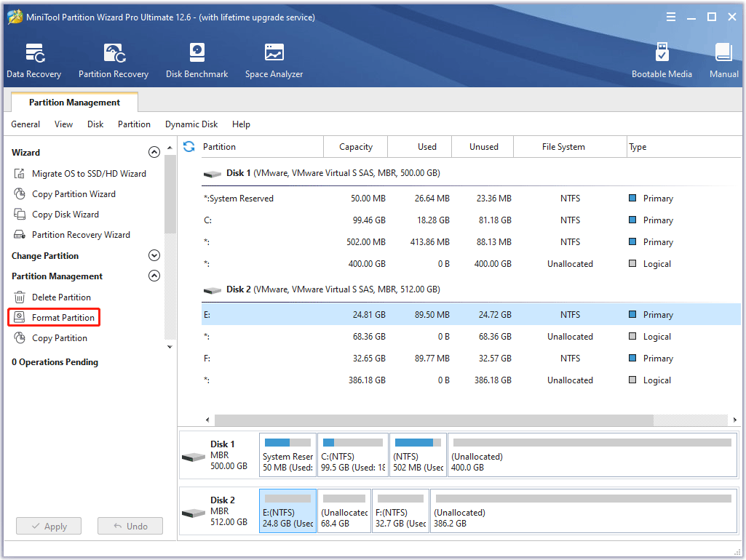Click the refresh icon beside Partition header
Viewport: 746px width, 560px height.
tap(189, 146)
